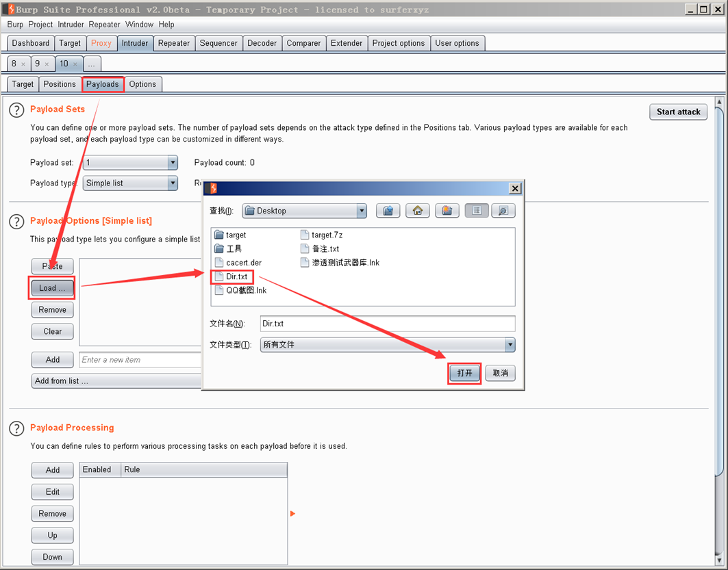Close Intruder tab 9
728x570 pixels.
[47, 64]
